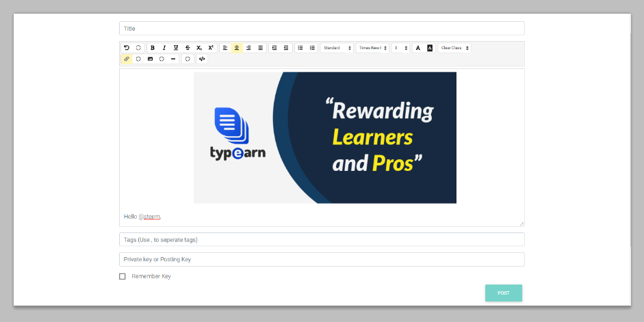644x322 pixels.
Task: Click the undo icon in the toolbar
Action: (x=127, y=48)
